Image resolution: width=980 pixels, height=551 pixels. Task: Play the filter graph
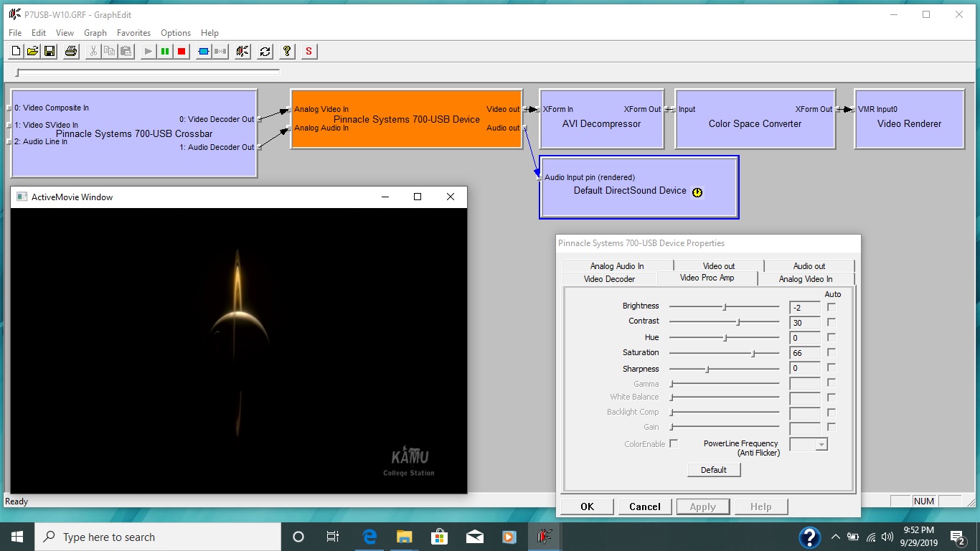tap(148, 51)
